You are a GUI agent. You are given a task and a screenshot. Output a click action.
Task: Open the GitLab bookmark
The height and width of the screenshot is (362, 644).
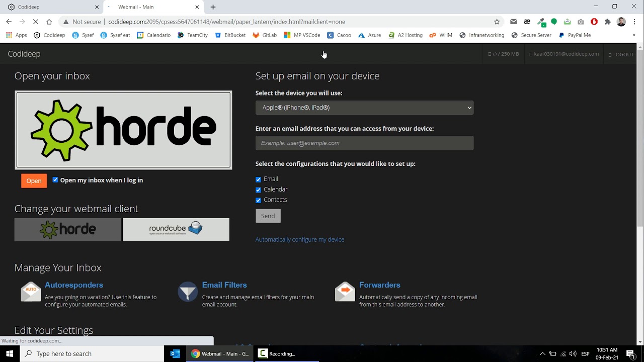(x=265, y=35)
